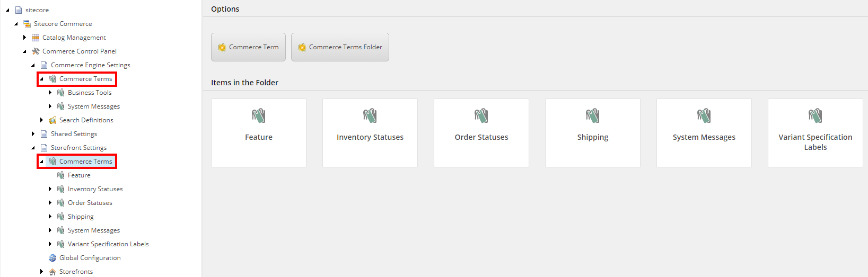
Task: Open the System Messages folder card
Action: tap(704, 133)
